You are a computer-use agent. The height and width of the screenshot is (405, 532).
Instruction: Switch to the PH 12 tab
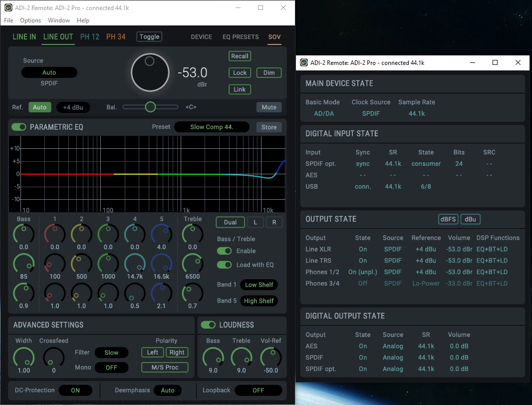(89, 36)
